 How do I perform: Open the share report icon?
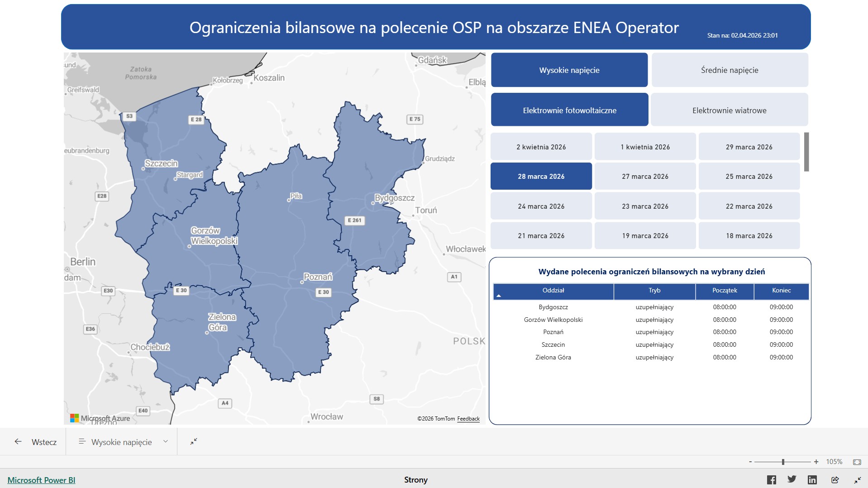click(835, 480)
